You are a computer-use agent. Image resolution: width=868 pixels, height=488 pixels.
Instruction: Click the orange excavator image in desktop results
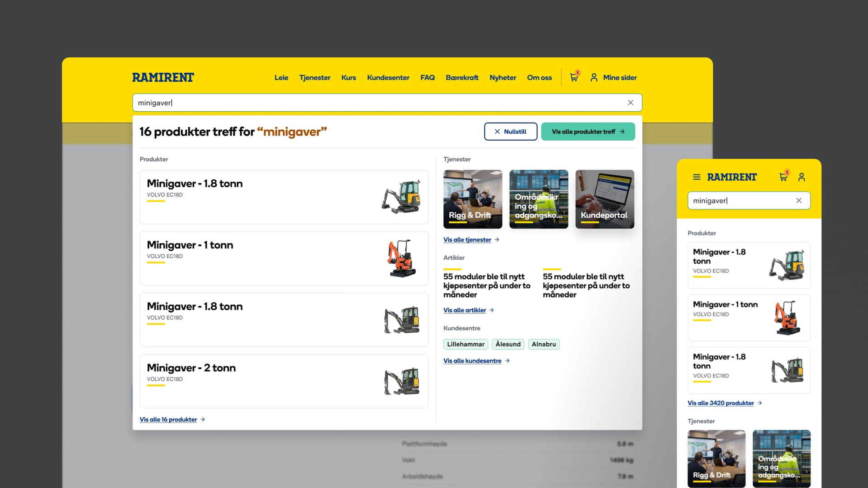(x=402, y=258)
